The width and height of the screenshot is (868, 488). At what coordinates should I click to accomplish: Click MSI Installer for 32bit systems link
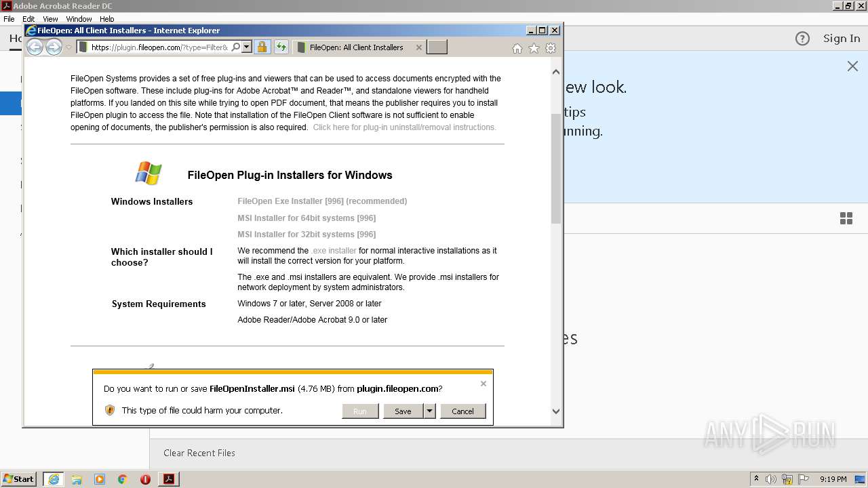[307, 235]
